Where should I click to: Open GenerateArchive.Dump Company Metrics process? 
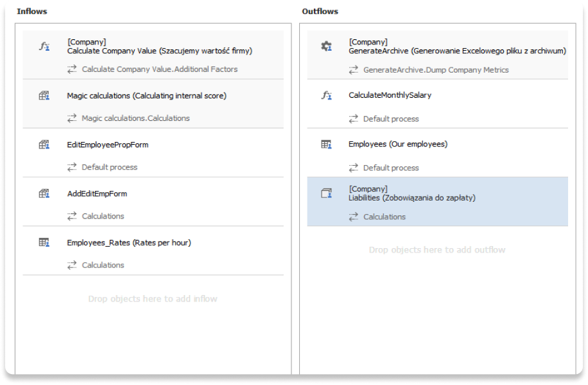point(436,69)
